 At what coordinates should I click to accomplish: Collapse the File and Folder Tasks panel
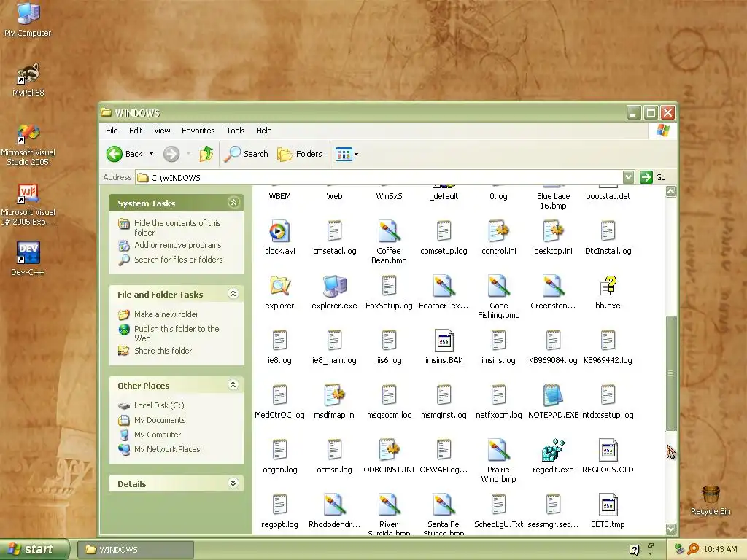click(233, 294)
